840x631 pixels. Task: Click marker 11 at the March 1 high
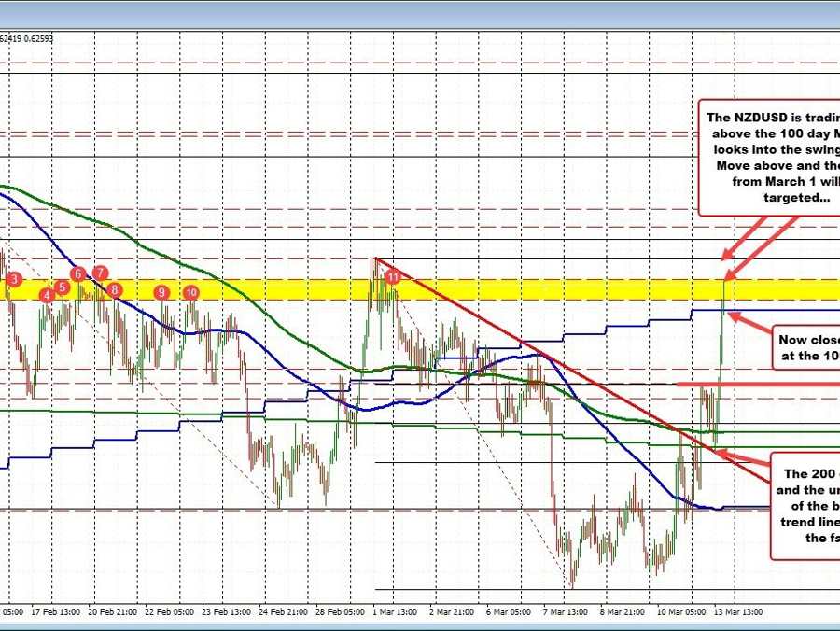click(393, 277)
